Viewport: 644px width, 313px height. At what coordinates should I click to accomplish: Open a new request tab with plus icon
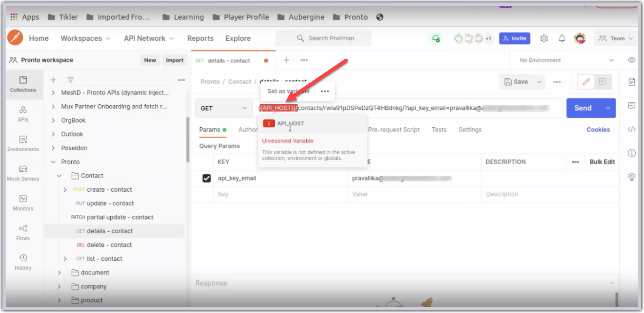(286, 60)
